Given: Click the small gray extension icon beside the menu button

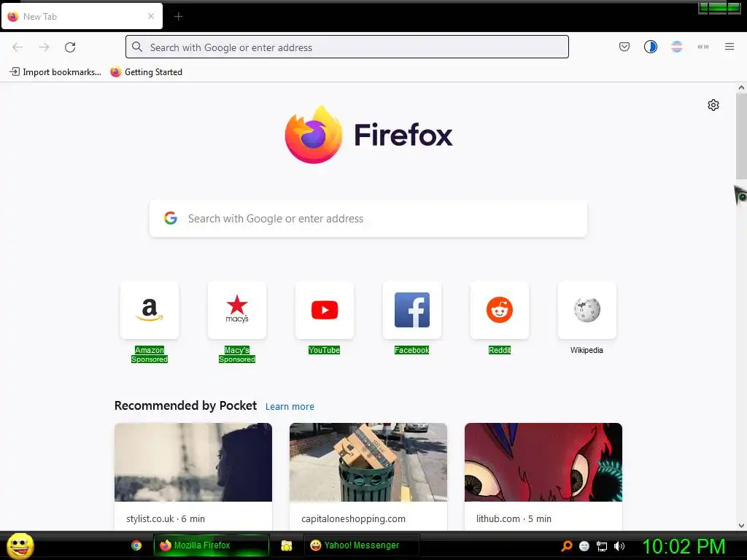Looking at the screenshot, I should pyautogui.click(x=703, y=47).
